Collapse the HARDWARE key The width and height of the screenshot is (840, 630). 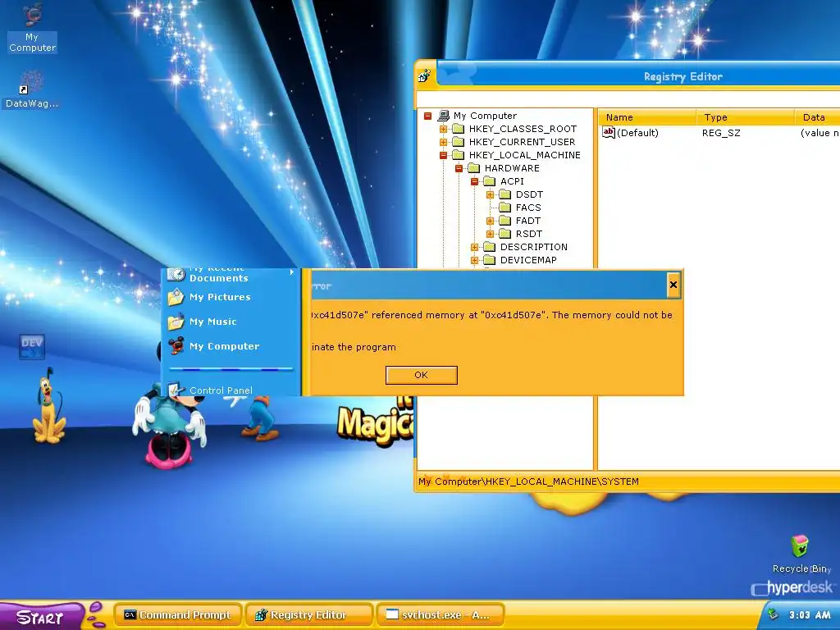pyautogui.click(x=459, y=168)
